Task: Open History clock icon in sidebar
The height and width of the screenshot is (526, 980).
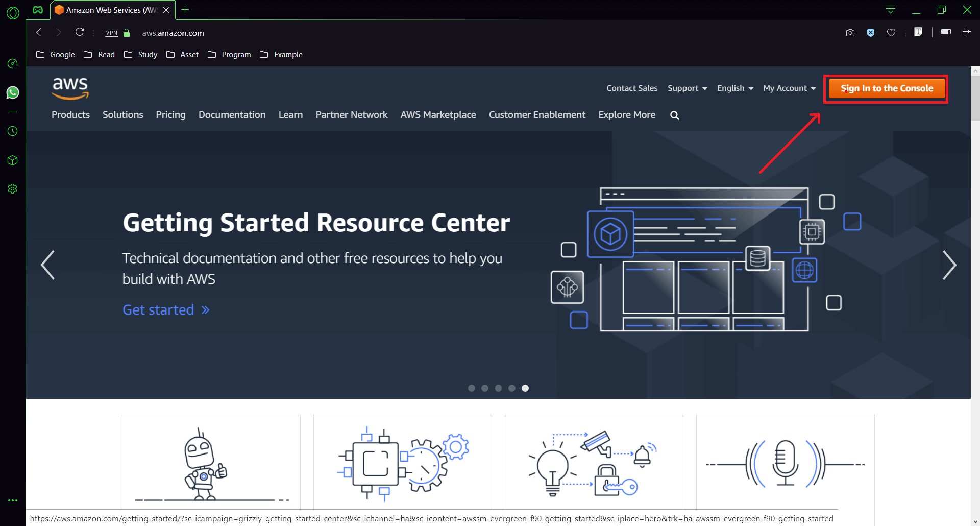Action: coord(13,131)
